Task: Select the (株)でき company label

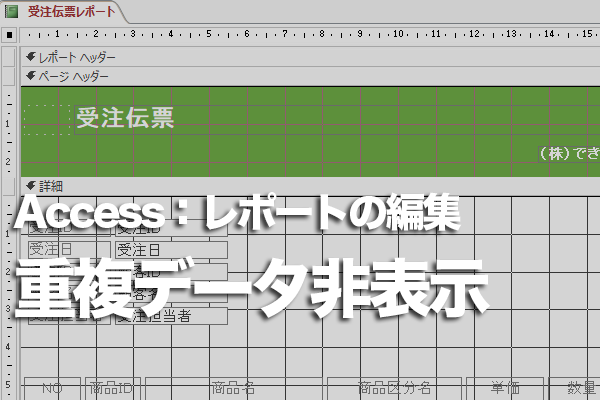Action: 569,153
